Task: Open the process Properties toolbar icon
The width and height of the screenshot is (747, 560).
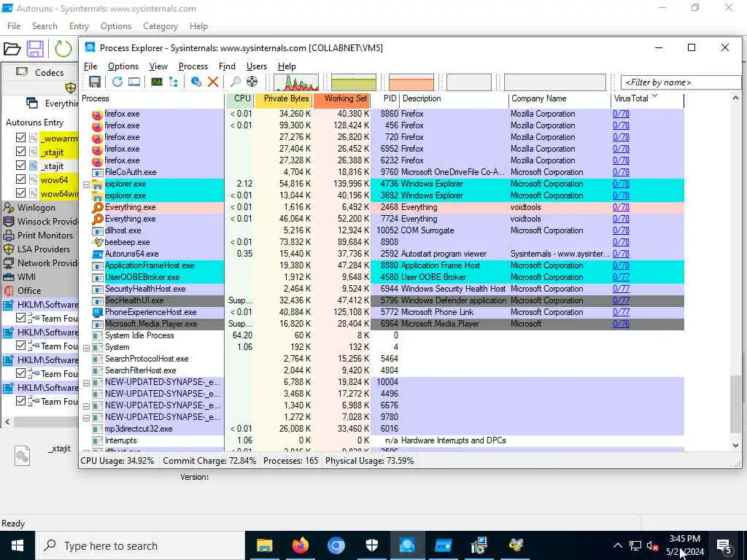Action: pos(196,82)
